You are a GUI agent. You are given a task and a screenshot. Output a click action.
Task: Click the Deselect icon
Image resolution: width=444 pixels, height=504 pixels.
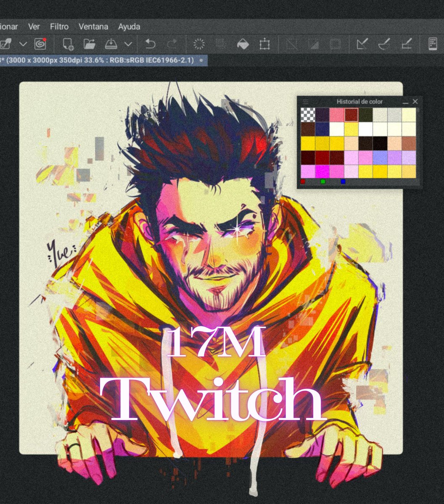coord(291,44)
